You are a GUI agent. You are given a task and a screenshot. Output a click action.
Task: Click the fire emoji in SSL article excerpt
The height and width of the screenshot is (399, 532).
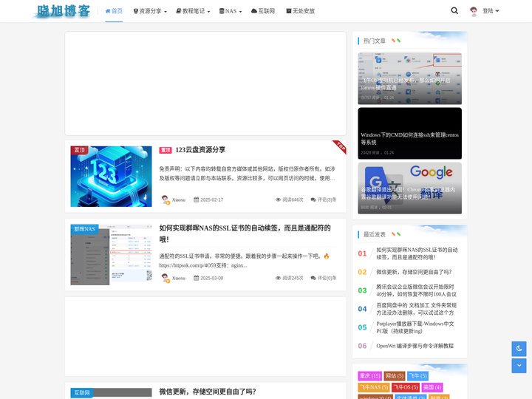tap(327, 256)
